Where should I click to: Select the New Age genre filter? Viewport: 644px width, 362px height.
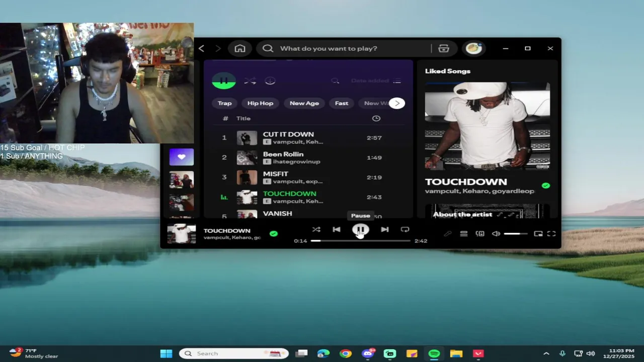pos(304,103)
